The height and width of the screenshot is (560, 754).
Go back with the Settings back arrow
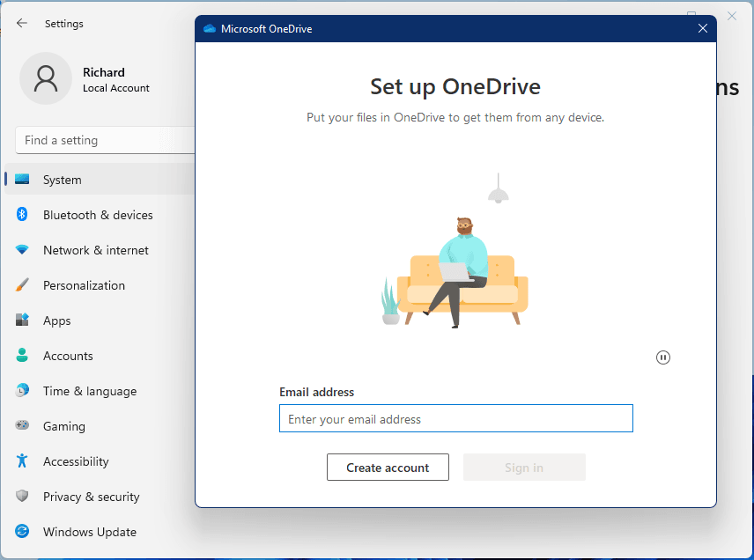click(22, 23)
